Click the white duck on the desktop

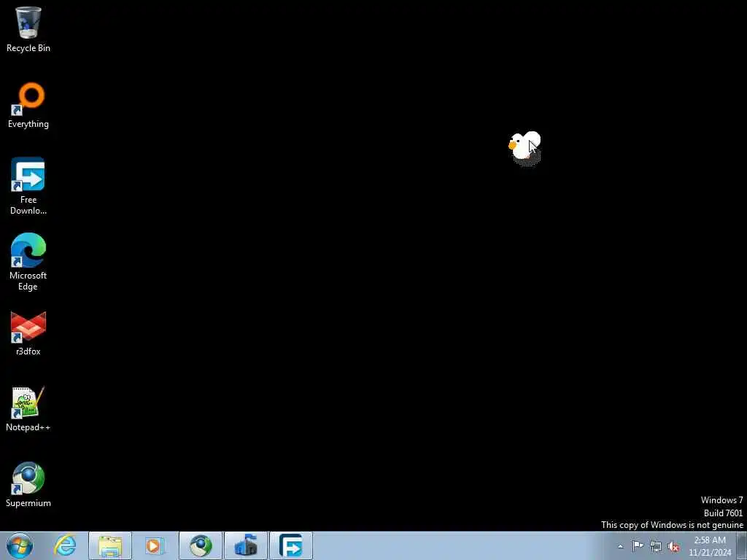pos(525,146)
